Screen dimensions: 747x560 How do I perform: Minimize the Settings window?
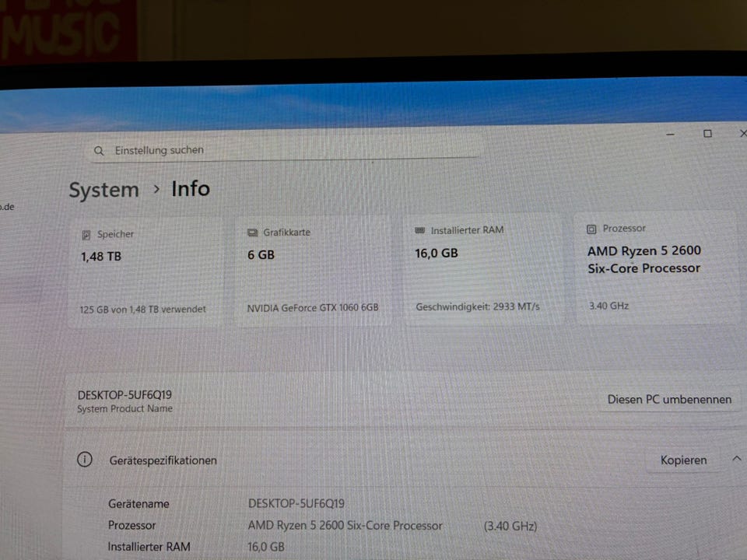coord(671,135)
